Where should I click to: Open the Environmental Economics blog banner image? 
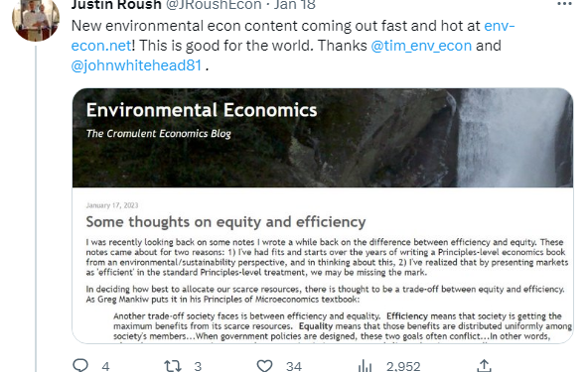[323, 138]
